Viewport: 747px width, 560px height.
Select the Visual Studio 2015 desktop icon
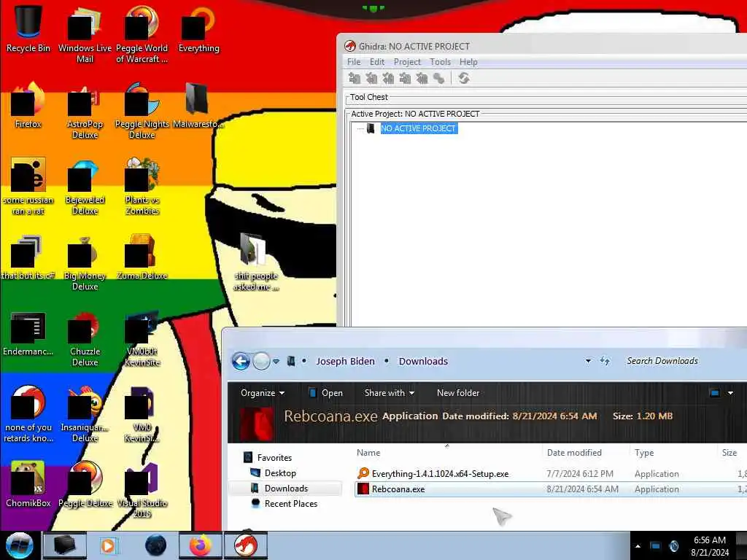point(142,489)
